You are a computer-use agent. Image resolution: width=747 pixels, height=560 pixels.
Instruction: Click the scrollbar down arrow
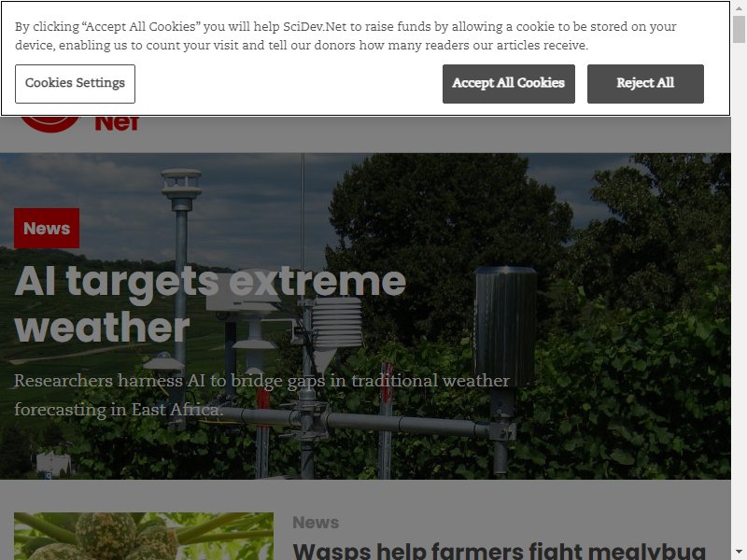click(739, 553)
